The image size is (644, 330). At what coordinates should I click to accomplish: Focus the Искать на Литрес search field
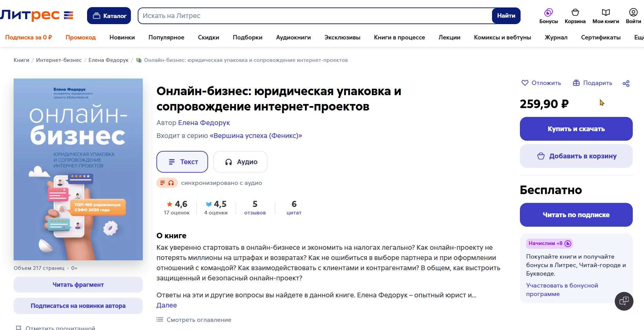(315, 16)
